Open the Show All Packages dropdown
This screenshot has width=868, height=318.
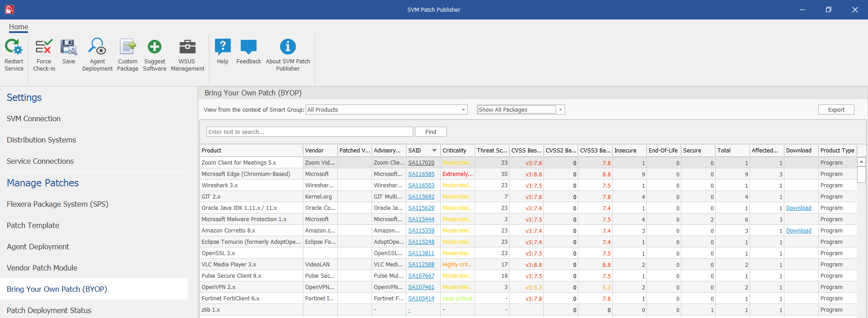tap(561, 110)
